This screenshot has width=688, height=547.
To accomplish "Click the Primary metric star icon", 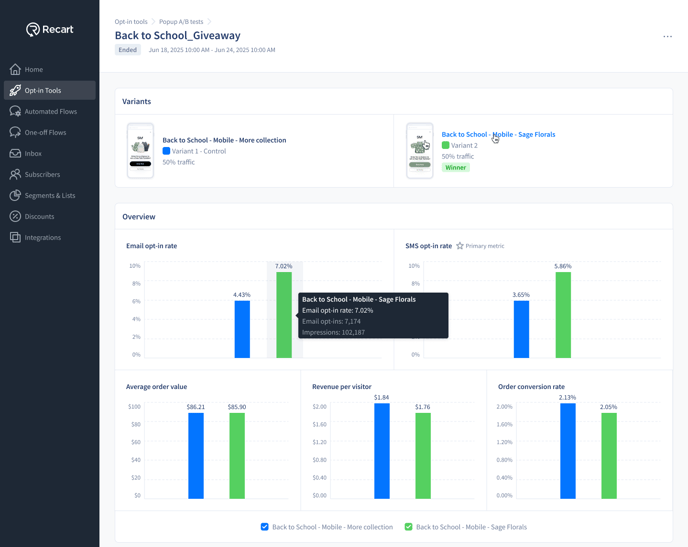I will [460, 246].
